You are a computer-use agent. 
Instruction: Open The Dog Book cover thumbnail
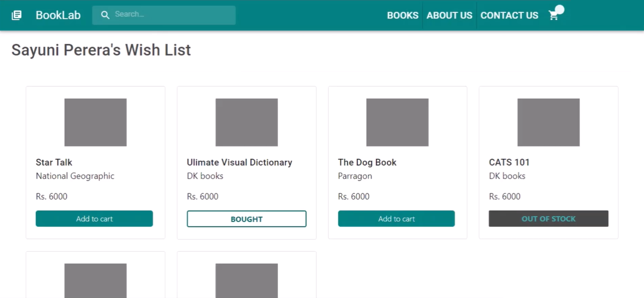click(397, 122)
